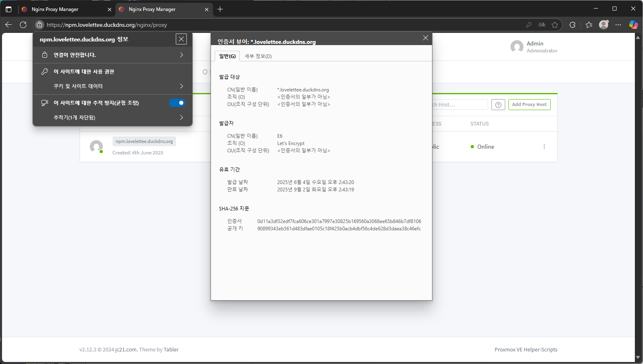Open the jc21.com footer link
The width and height of the screenshot is (643, 364).
(x=126, y=349)
